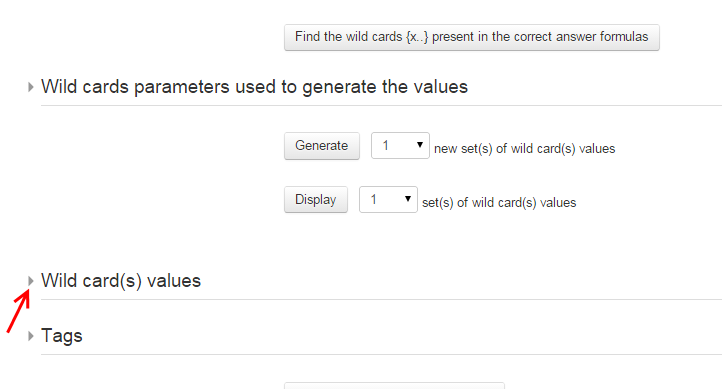Click the red arrow annotation

(x=18, y=311)
